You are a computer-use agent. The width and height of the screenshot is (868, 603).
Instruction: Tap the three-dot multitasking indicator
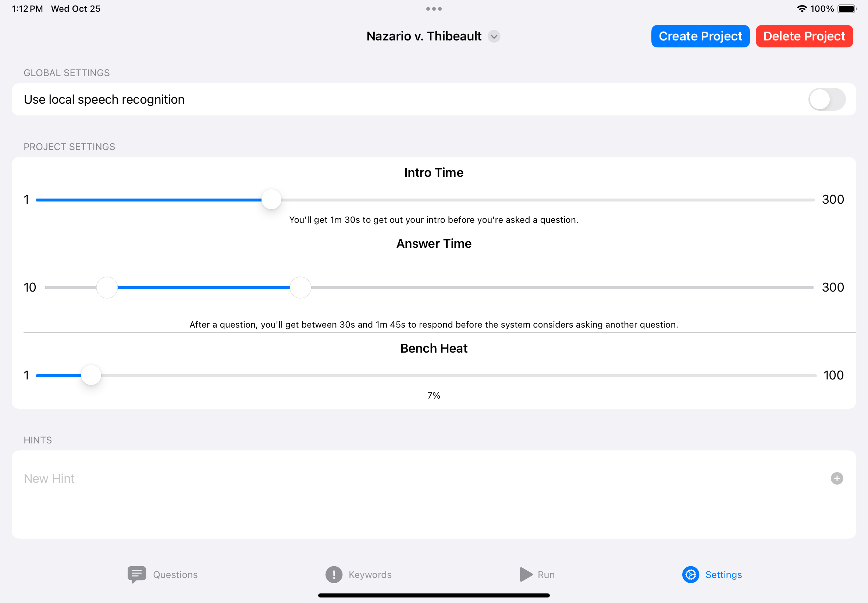(x=434, y=9)
